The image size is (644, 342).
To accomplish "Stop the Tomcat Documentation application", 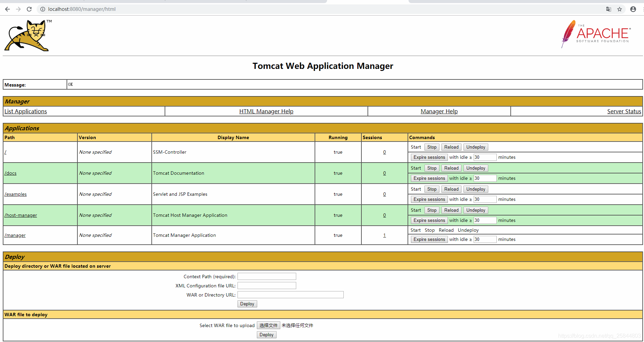I will [x=432, y=168].
